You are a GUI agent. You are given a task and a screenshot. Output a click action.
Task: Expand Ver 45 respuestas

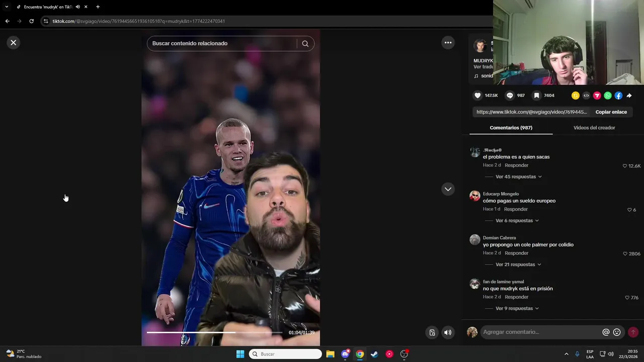tap(518, 177)
